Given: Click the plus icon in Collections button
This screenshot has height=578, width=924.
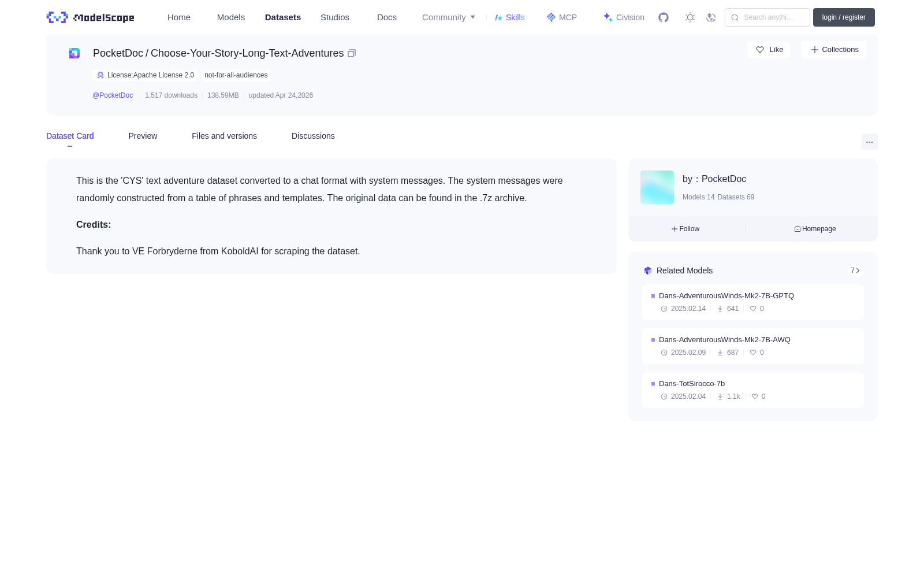Looking at the screenshot, I should [x=815, y=50].
